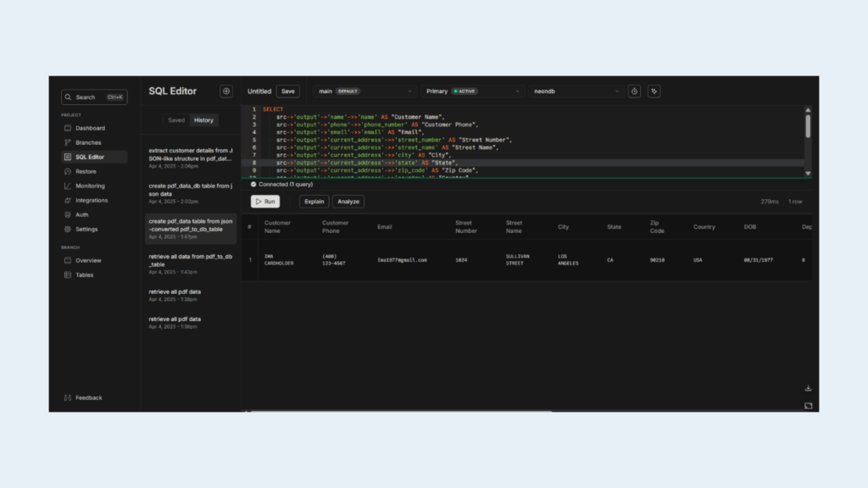868x488 pixels.
Task: Click the code editor vertical scrollbar
Action: (808, 127)
